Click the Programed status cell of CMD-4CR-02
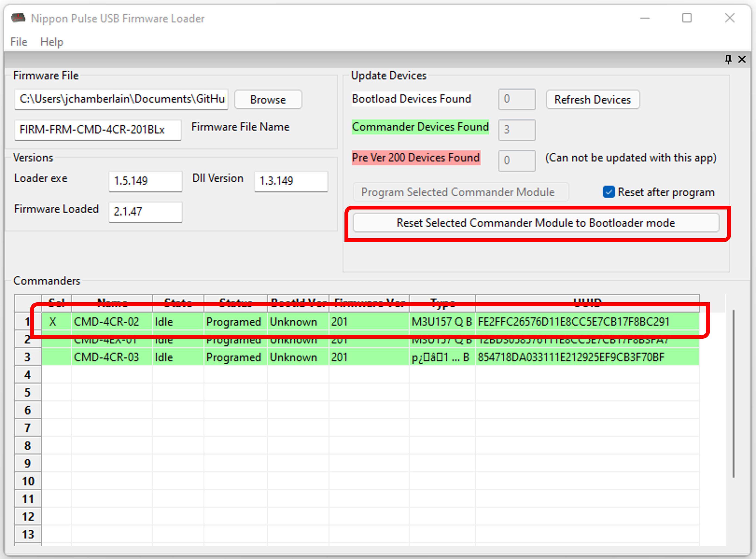Image resolution: width=756 pixels, height=559 pixels. point(236,322)
